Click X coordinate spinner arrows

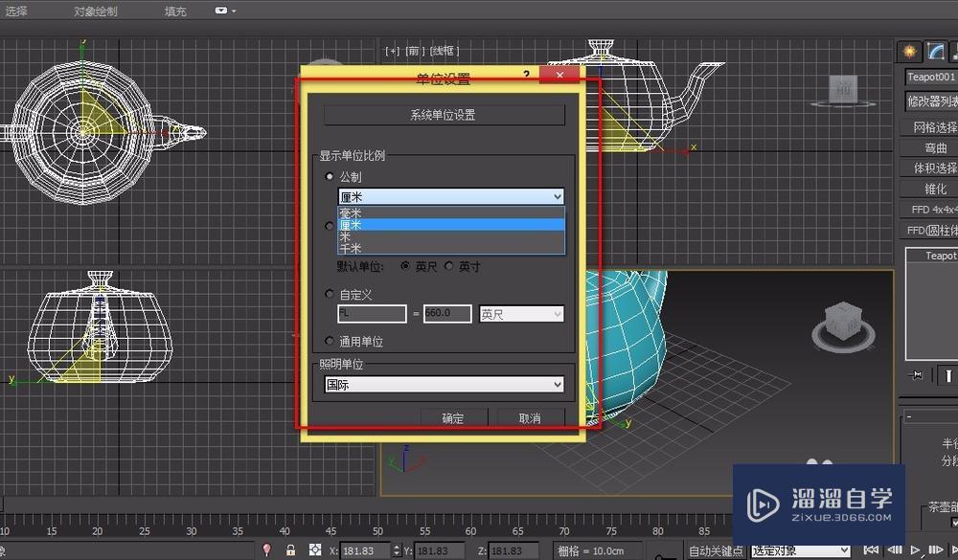coord(398,550)
